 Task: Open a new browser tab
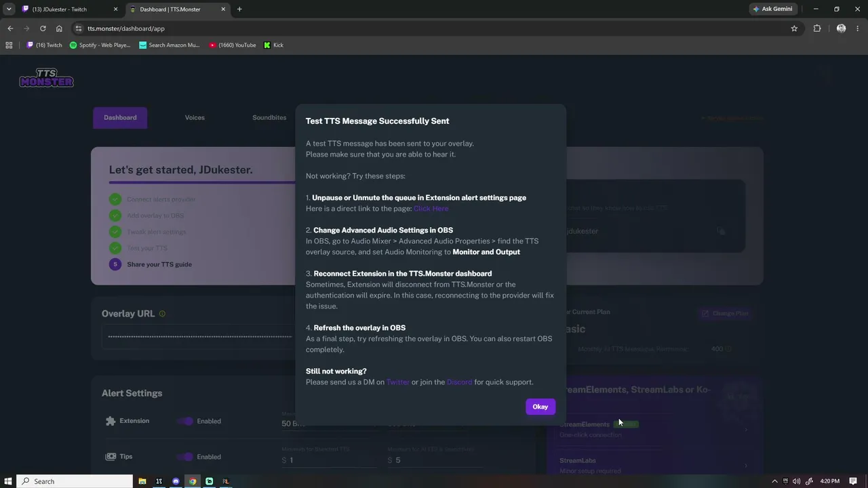(239, 9)
